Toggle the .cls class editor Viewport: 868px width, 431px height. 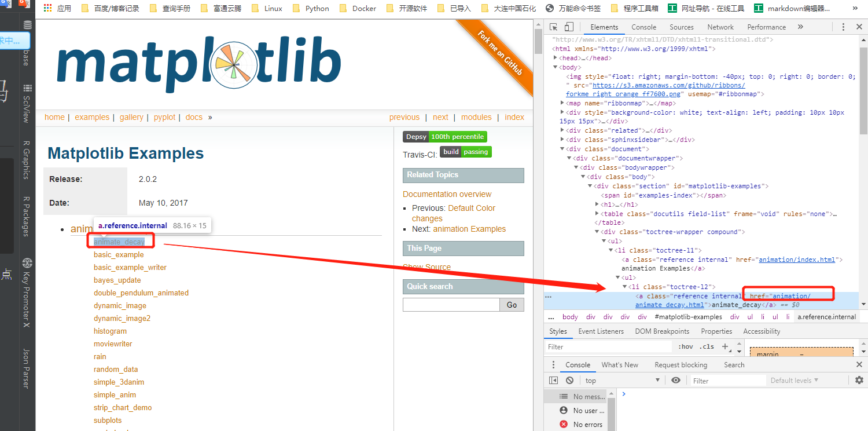707,346
